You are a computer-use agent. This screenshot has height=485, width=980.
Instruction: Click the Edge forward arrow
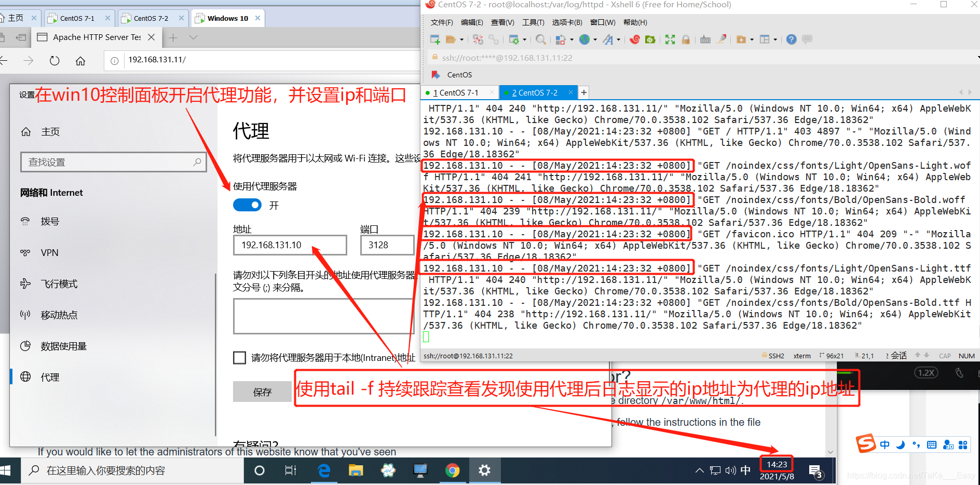pos(29,61)
